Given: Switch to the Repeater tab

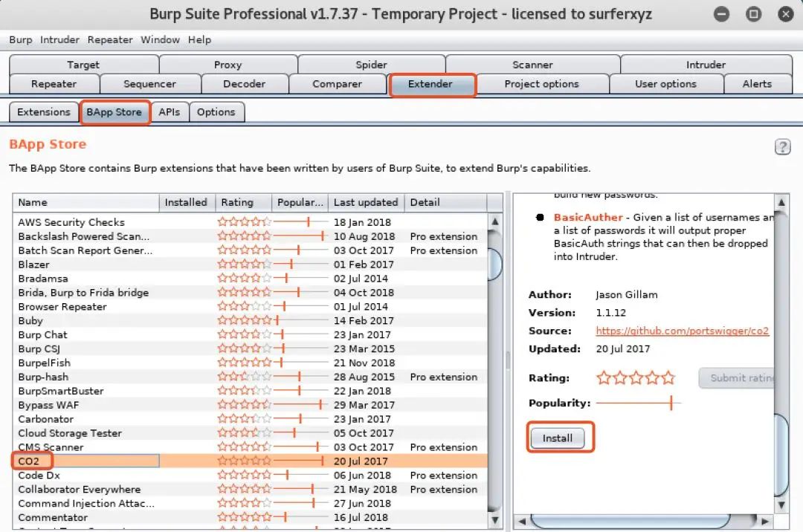Looking at the screenshot, I should coord(54,84).
